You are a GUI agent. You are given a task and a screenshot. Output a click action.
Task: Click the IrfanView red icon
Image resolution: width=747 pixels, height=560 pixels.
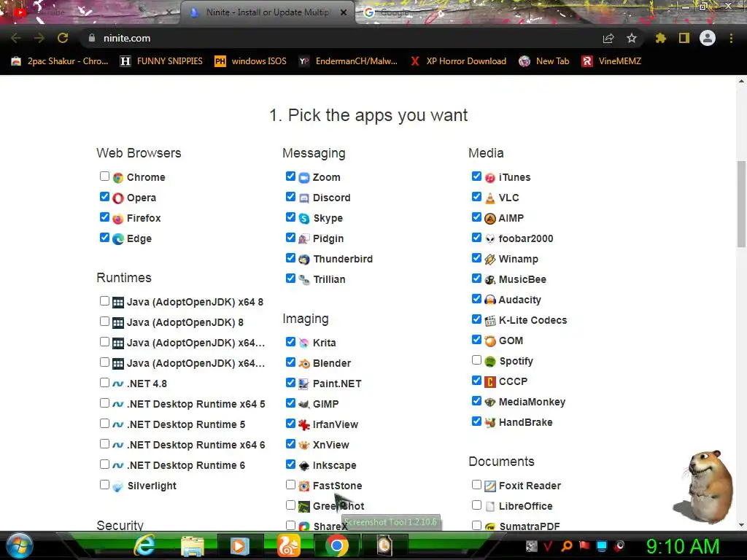(x=304, y=425)
